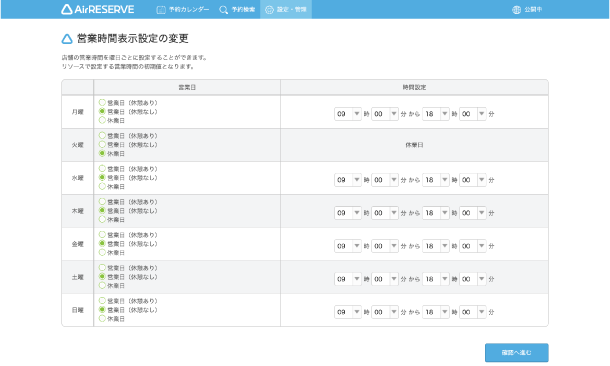Viewport: 610px width, 366px height.
Task: Select 営業日（休憩なし） for 木曜
Action: pos(102,210)
